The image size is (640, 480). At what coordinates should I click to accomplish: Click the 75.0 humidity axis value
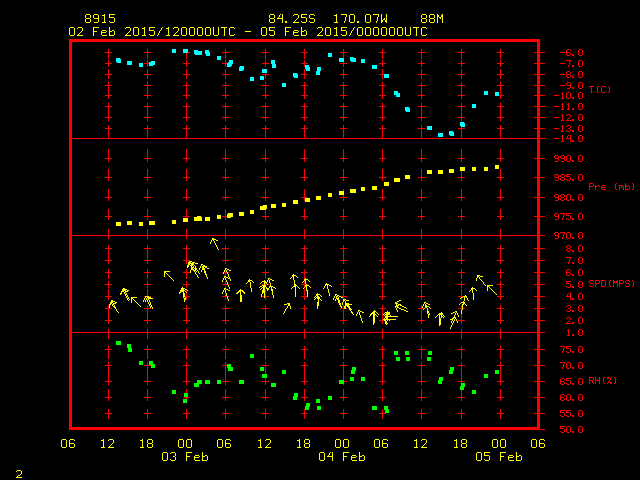tap(571, 350)
